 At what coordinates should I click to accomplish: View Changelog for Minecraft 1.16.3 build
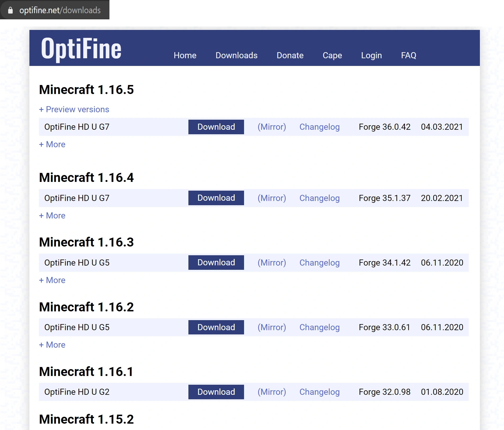click(319, 263)
